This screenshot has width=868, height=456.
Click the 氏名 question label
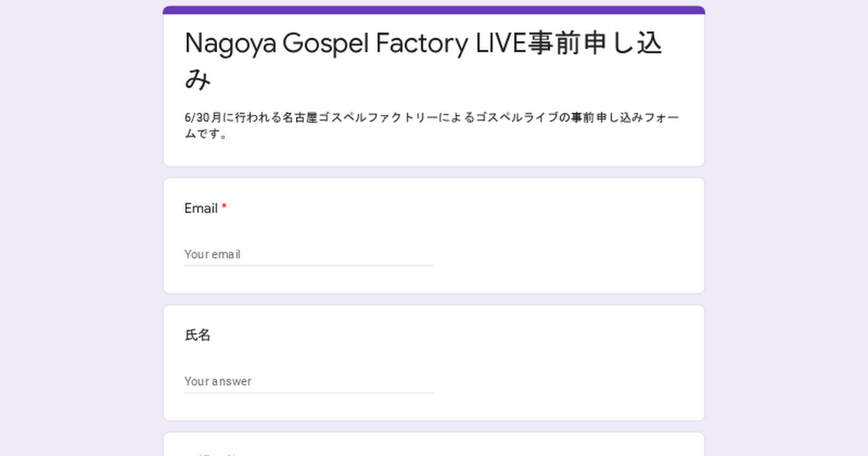(197, 335)
